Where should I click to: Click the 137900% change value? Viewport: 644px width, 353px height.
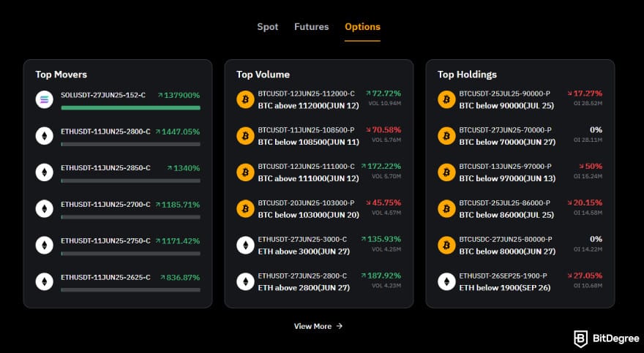coord(179,95)
